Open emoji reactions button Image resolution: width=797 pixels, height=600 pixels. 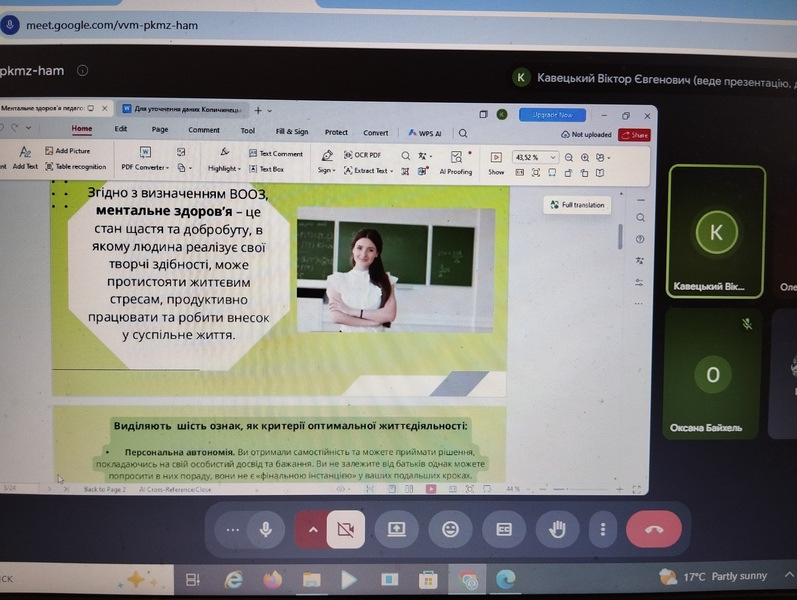[450, 530]
